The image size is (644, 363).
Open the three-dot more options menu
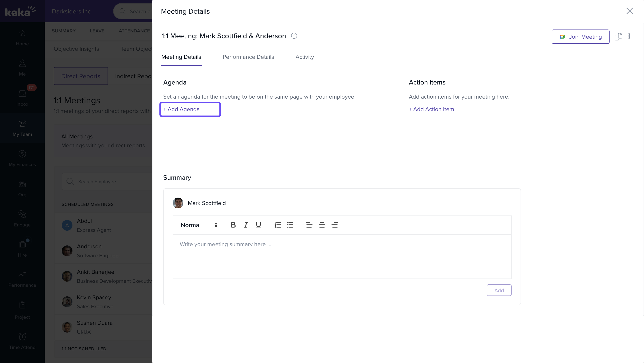pos(629,36)
